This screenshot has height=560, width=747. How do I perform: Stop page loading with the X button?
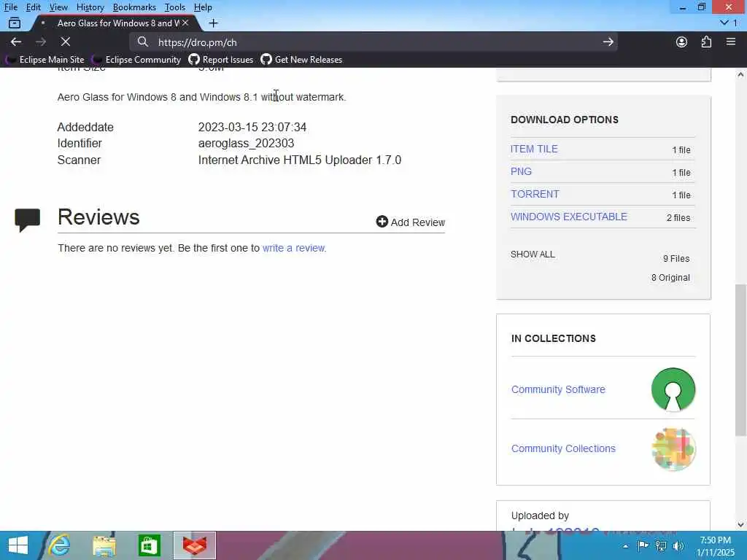[x=66, y=42]
